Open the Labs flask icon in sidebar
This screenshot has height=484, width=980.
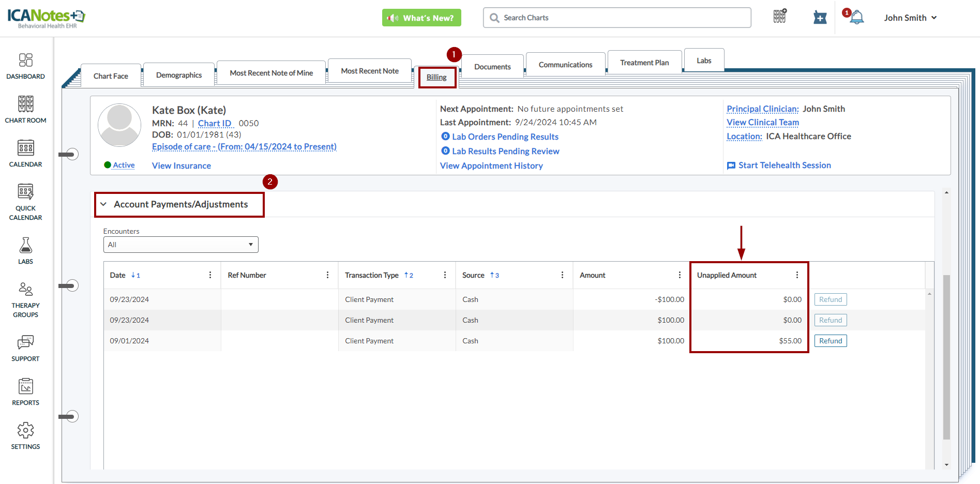point(25,251)
